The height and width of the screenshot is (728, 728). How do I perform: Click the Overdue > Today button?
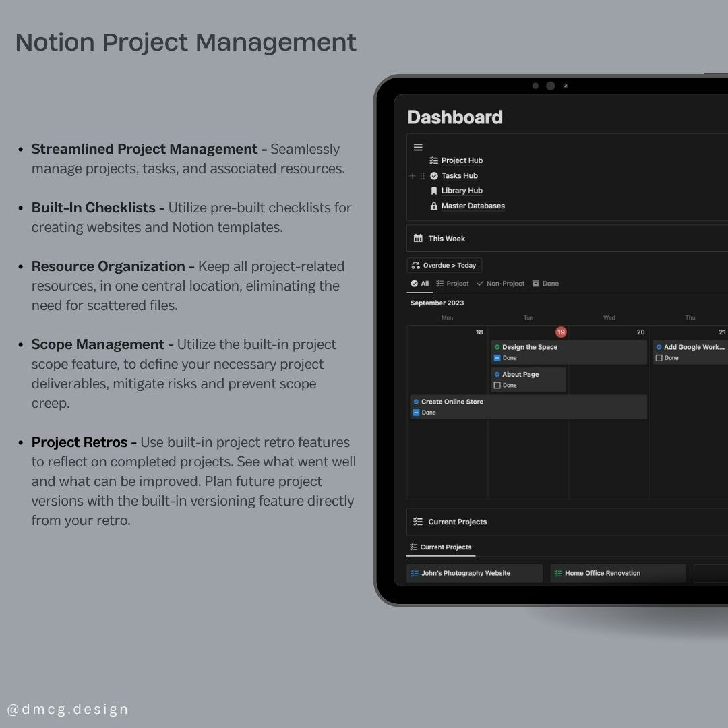click(x=444, y=265)
